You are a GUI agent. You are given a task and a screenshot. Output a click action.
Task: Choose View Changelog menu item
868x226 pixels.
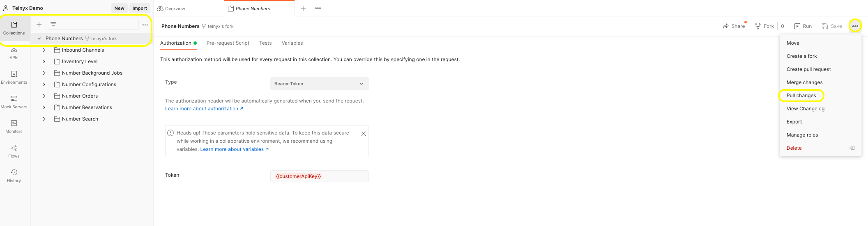[805, 109]
